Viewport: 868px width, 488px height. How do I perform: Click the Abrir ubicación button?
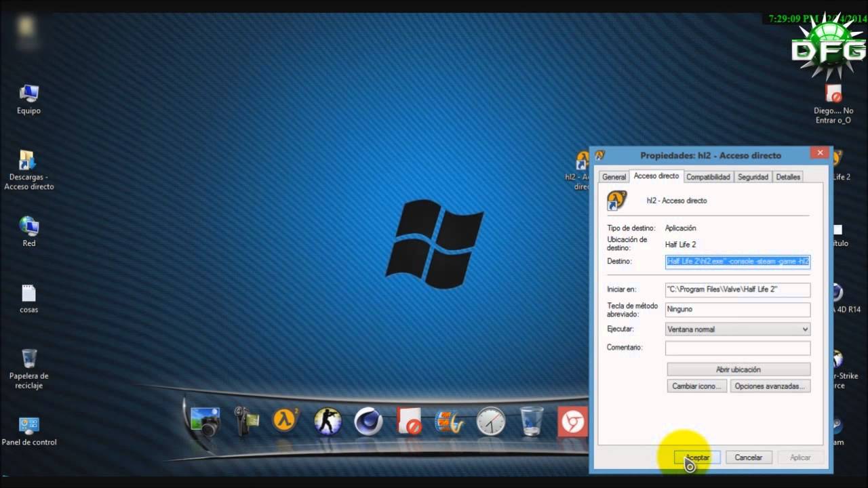click(738, 369)
